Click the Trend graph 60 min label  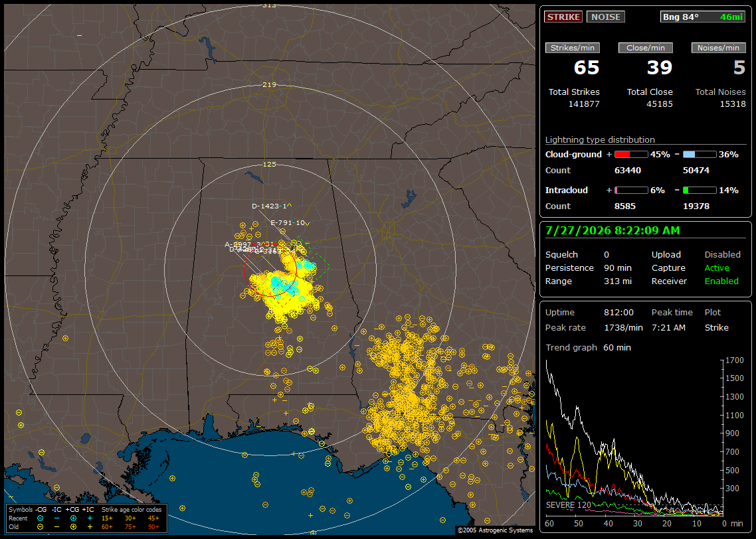(588, 348)
